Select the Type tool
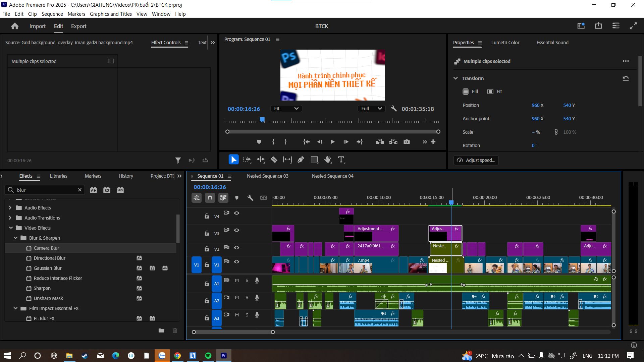 (x=341, y=160)
